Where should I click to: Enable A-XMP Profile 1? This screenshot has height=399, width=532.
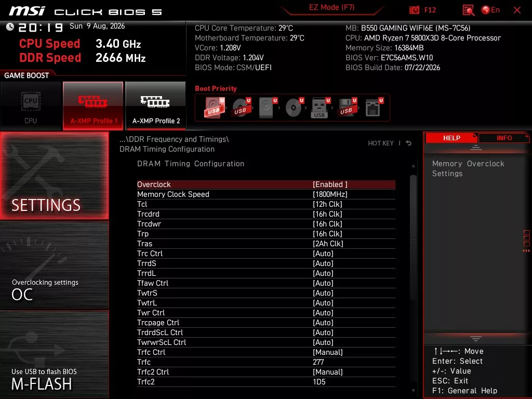click(x=93, y=106)
